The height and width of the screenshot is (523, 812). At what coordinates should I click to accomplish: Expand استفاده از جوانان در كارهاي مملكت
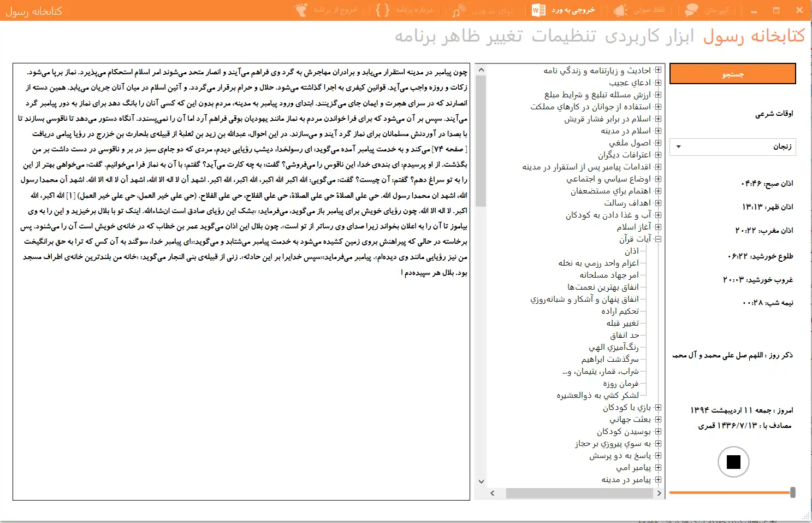click(x=658, y=107)
